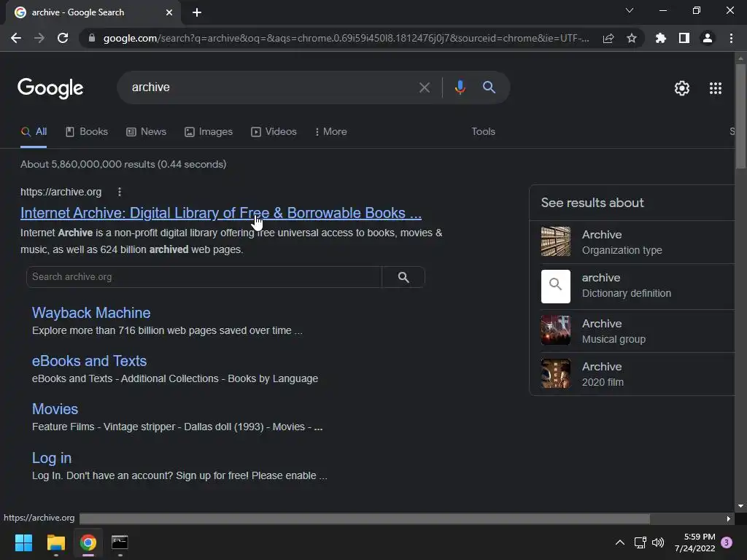The height and width of the screenshot is (560, 747).
Task: Start voice search with microphone
Action: point(460,87)
